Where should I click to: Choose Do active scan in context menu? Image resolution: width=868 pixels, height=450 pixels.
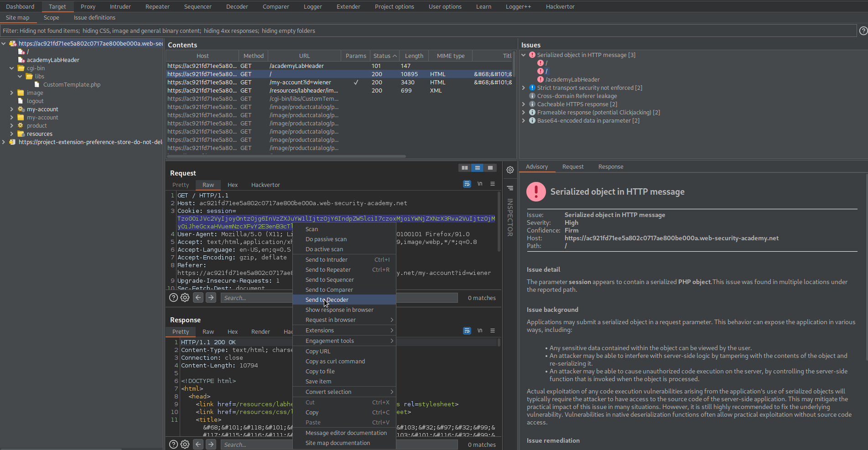[x=344, y=249]
